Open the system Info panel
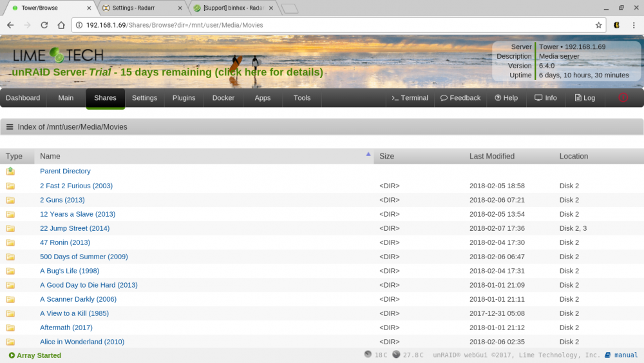This screenshot has width=644, height=363. tap(546, 98)
